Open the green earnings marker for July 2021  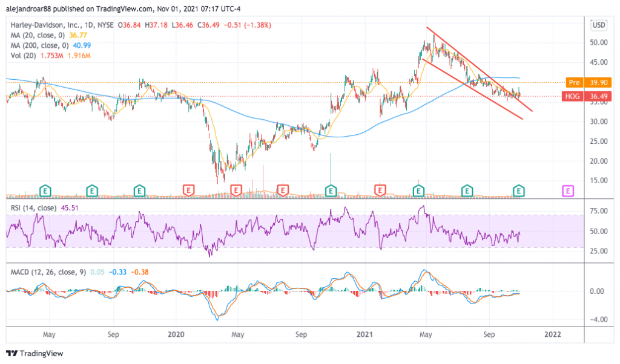pos(467,192)
